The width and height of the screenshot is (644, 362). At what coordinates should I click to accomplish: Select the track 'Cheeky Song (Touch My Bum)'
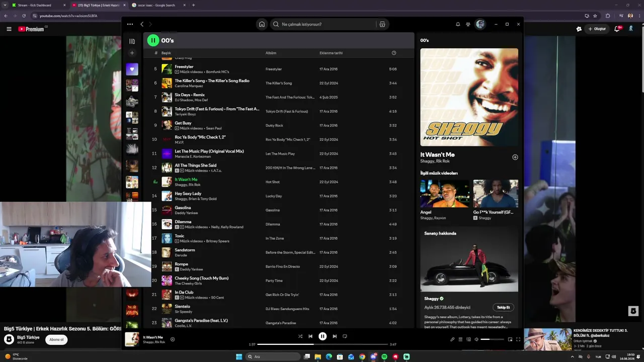tap(202, 278)
